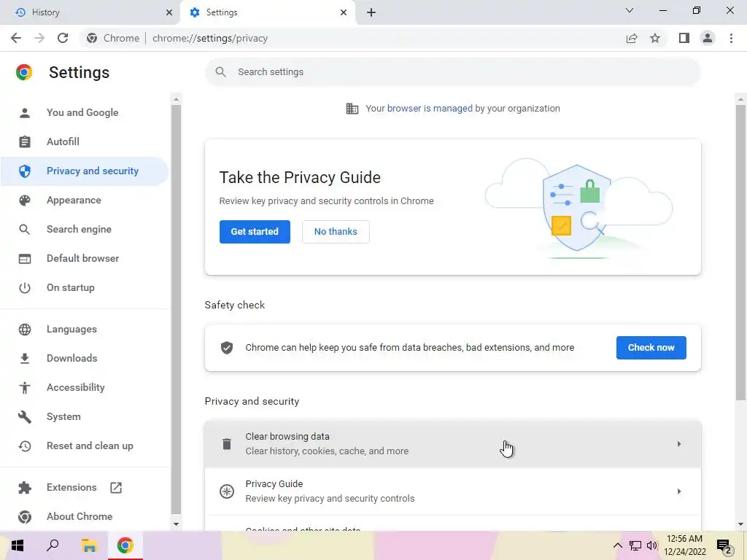
Task: Click Get started for Privacy Guide
Action: [255, 231]
